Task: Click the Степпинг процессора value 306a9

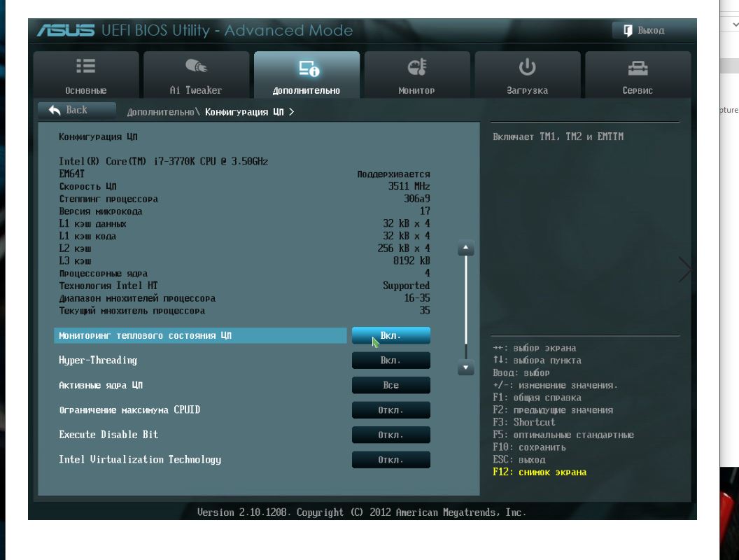Action: 416,199
